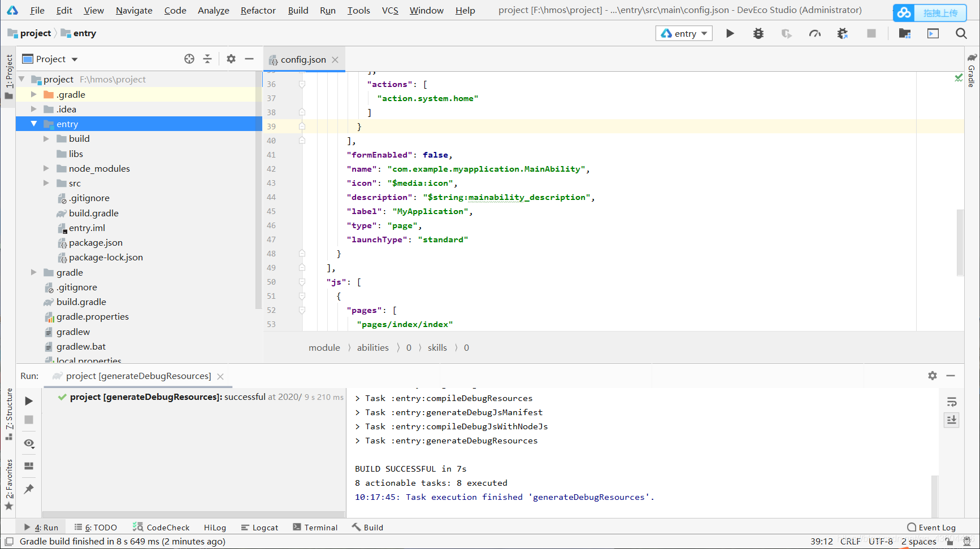Open the Event Log

pos(931,528)
